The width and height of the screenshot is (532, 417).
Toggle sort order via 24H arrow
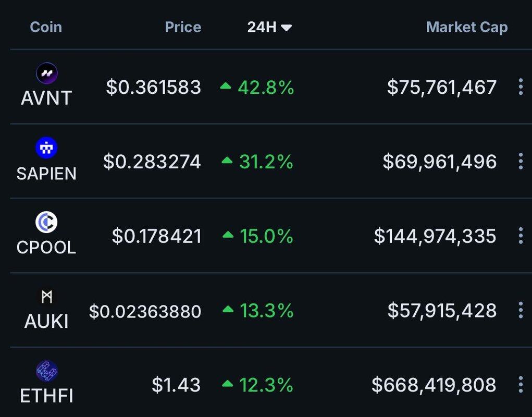287,28
